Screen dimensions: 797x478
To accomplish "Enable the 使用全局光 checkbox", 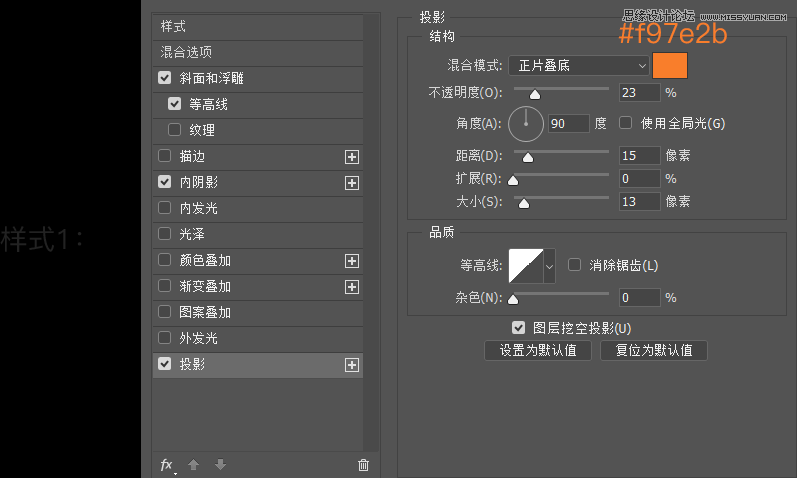I will [626, 123].
